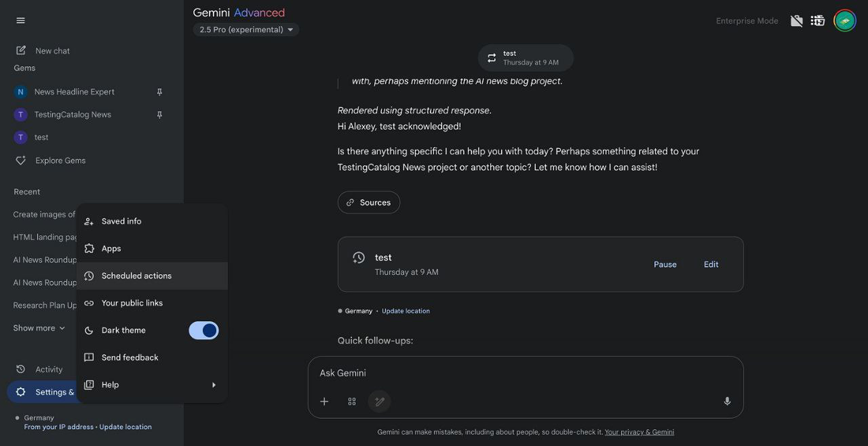Open the hamburger main menu

coord(20,20)
